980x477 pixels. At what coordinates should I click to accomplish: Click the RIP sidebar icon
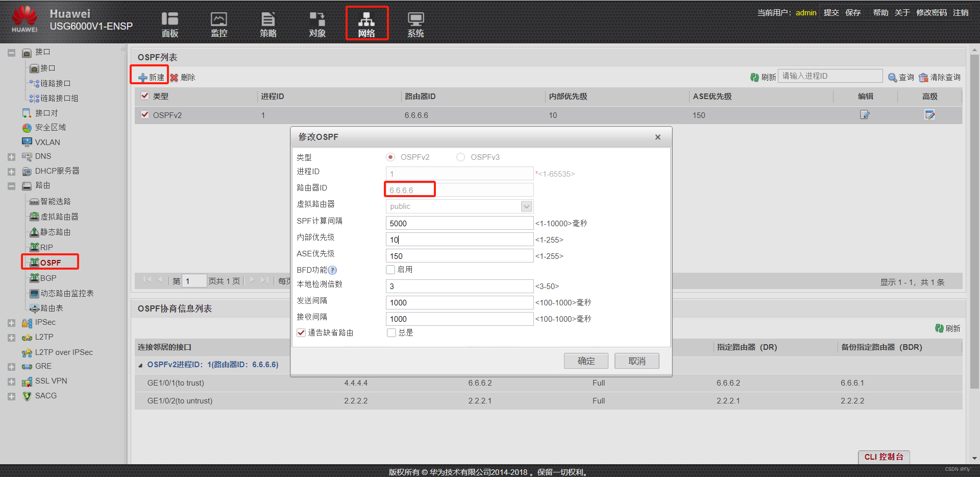click(x=34, y=247)
